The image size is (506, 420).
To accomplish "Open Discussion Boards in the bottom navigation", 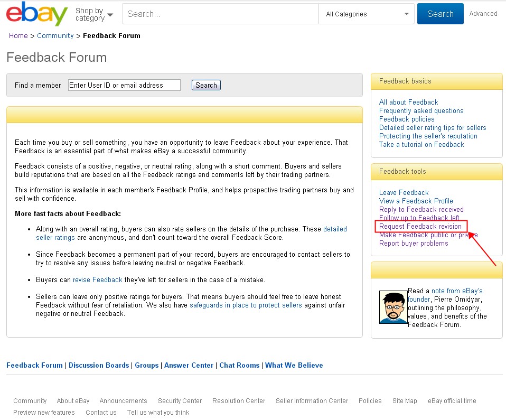I will 99,365.
